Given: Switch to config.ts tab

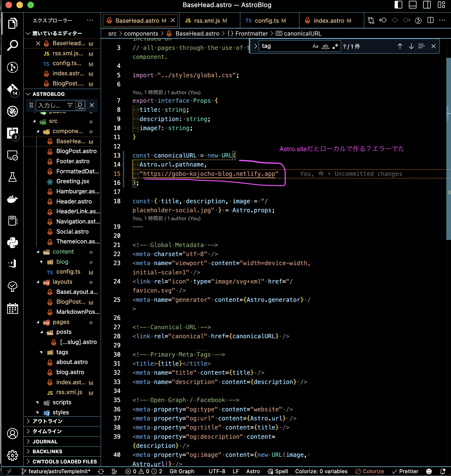Looking at the screenshot, I should coord(269,21).
